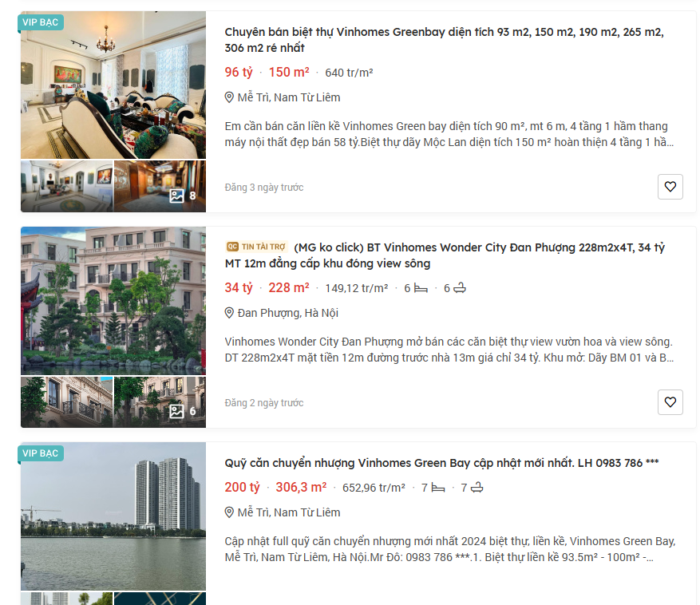Click bathtub icon on the 200 tỷ listing
This screenshot has width=700, height=605.
477,488
